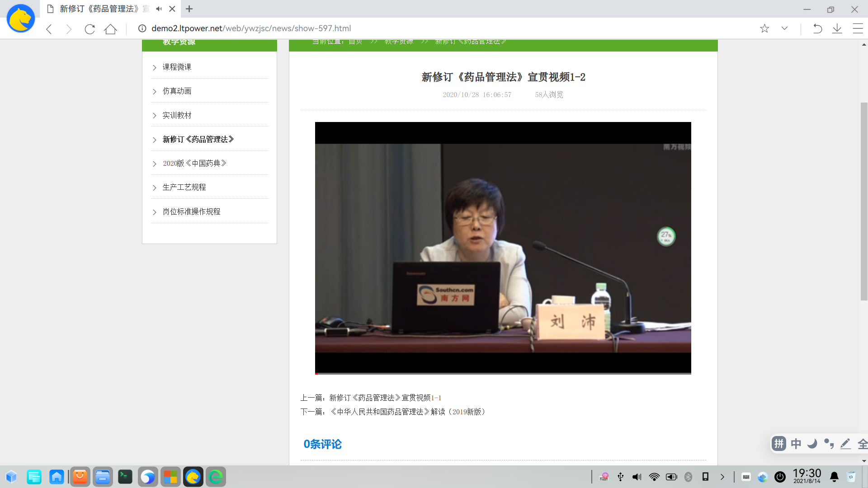The width and height of the screenshot is (868, 488).
Task: Toggle Chinese input mode indicator 中
Action: (796, 444)
